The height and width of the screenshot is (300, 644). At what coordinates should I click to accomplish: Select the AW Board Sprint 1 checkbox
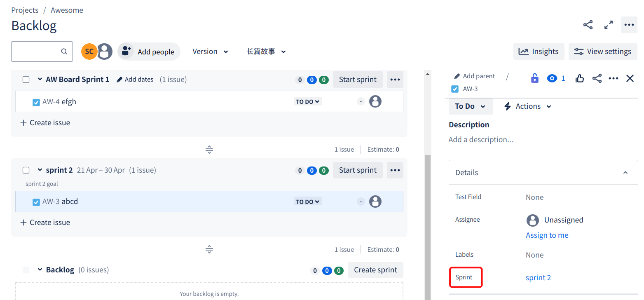click(x=26, y=79)
